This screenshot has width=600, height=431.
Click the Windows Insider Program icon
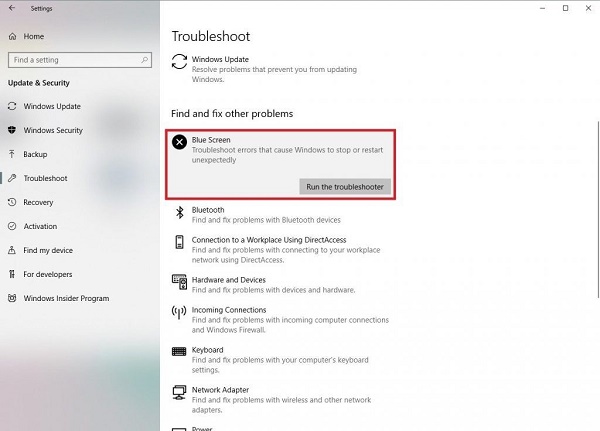tap(12, 298)
